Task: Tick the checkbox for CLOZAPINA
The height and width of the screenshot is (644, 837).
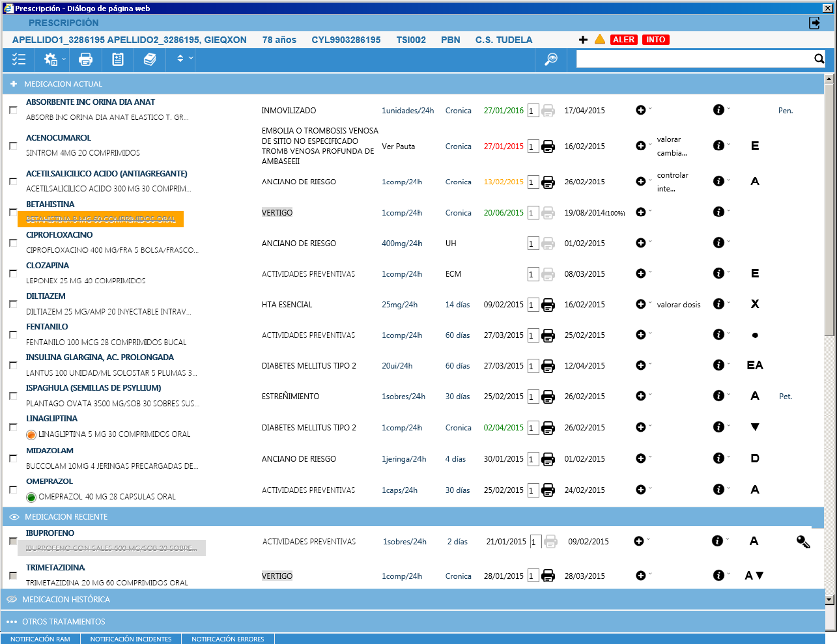Action: [13, 273]
